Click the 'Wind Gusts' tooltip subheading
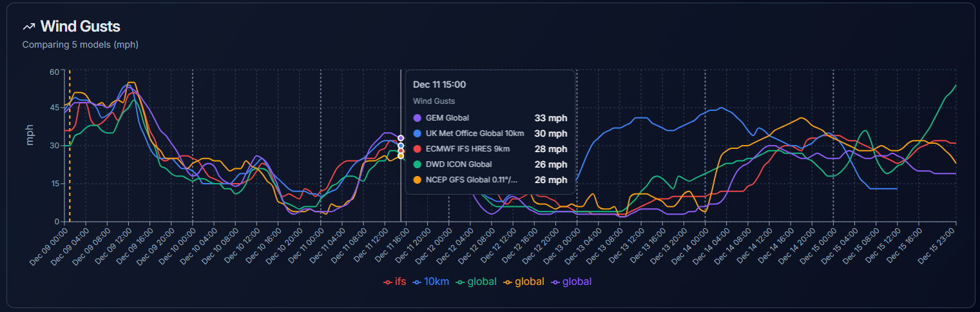The image size is (980, 312). (434, 101)
